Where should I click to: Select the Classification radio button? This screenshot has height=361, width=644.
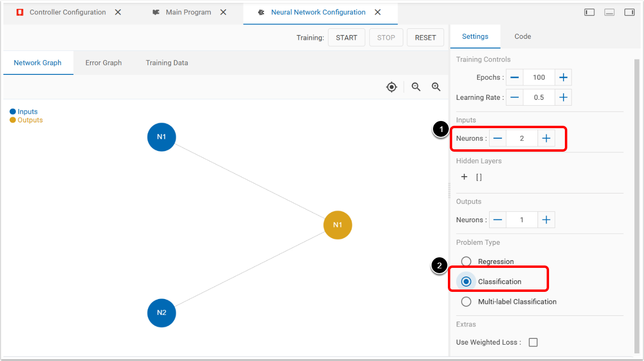[x=466, y=282]
